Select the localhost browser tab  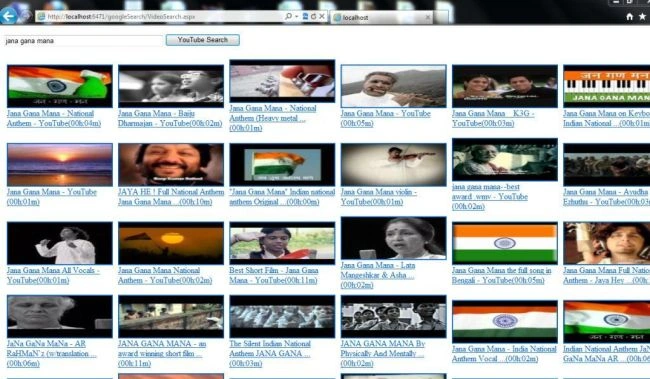tap(382, 17)
